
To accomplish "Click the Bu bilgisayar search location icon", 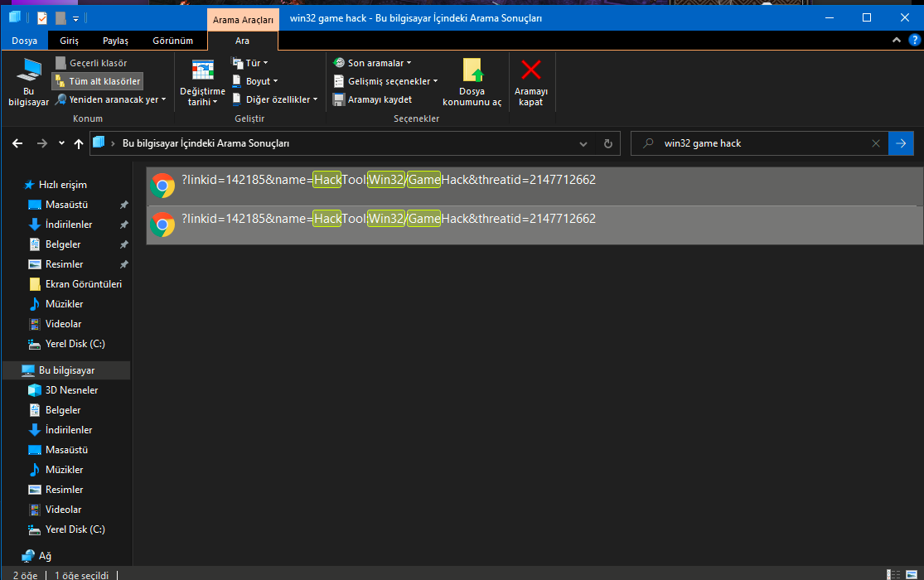I will click(28, 82).
